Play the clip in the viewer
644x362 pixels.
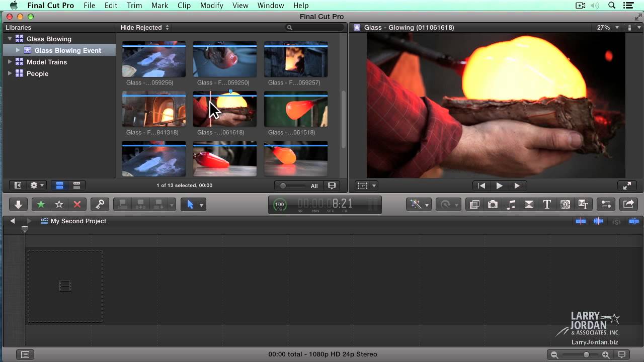pos(500,186)
